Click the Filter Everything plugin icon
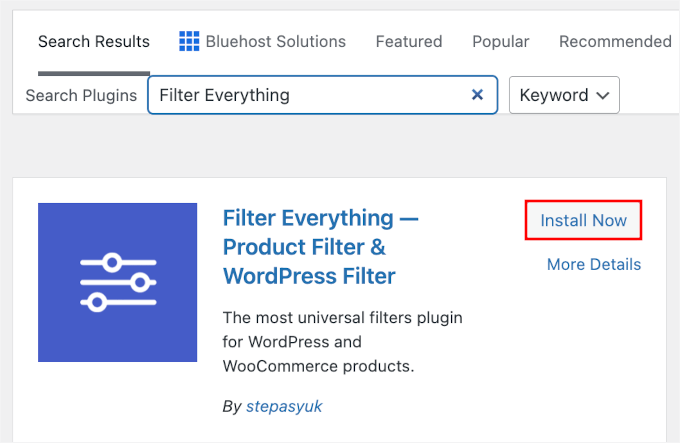Screen dimensions: 680x443 [x=117, y=282]
